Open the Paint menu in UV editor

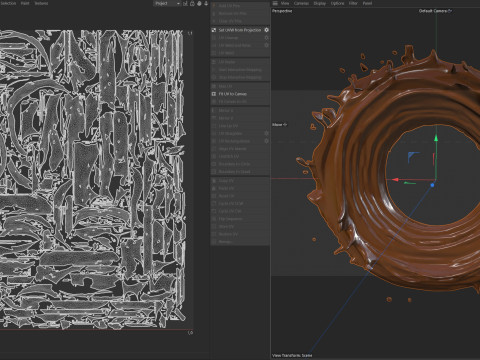[x=25, y=3]
